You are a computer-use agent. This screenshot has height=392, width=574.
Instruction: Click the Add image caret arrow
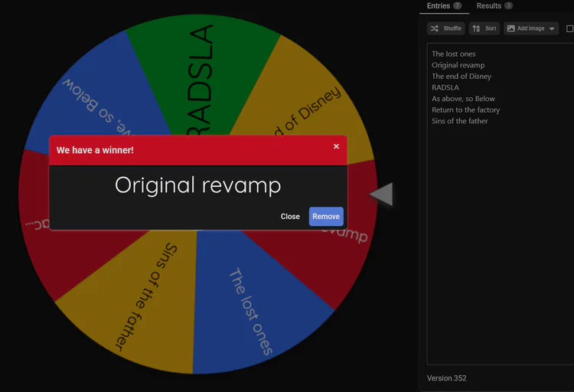click(x=552, y=28)
